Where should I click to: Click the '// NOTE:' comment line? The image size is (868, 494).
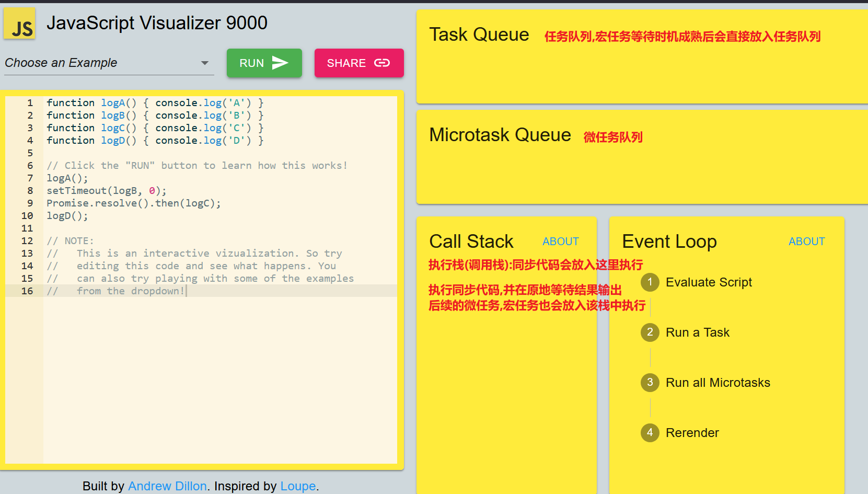(70, 241)
